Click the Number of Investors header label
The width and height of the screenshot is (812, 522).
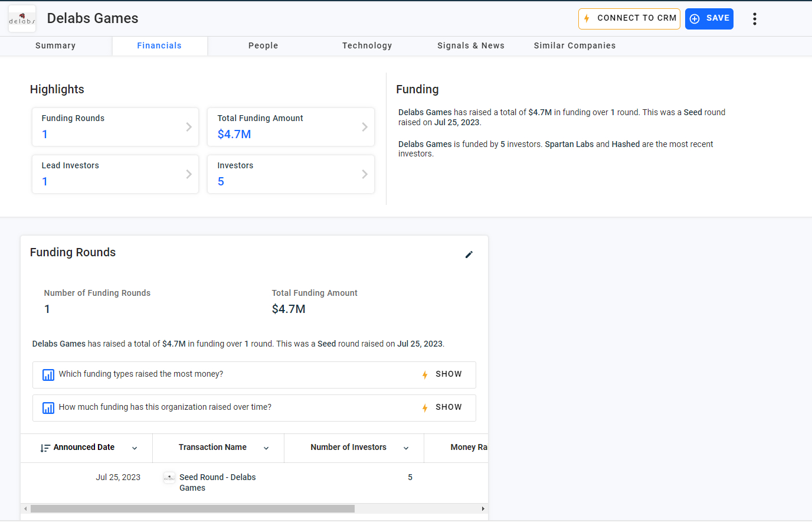pos(348,448)
